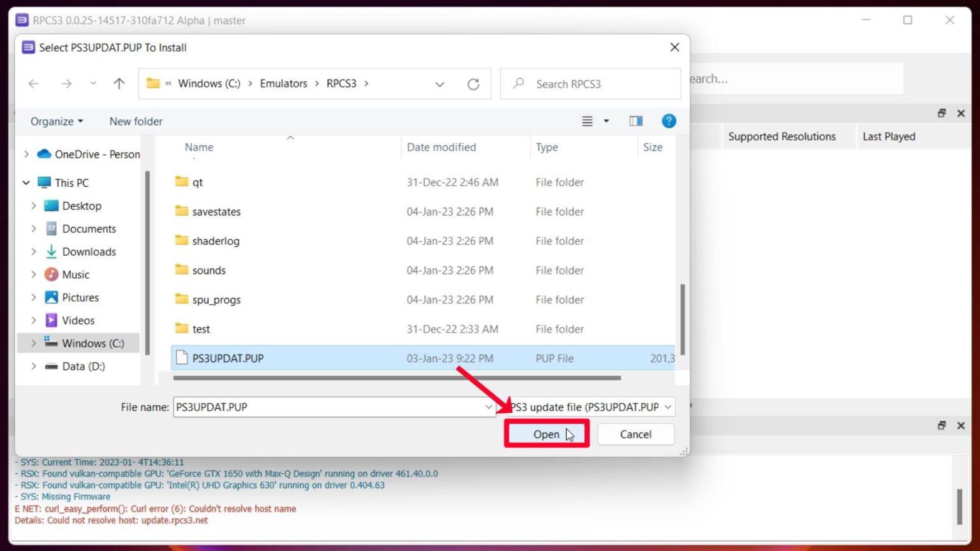Select the PS3UPDAT.PUP file

tap(228, 358)
